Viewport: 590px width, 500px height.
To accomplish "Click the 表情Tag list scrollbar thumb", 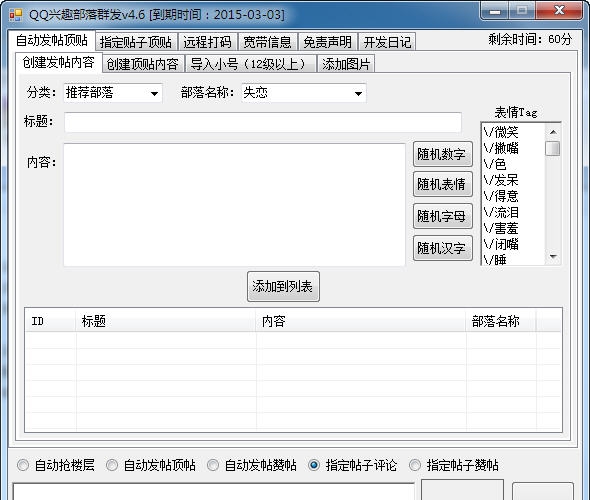I will click(x=553, y=148).
